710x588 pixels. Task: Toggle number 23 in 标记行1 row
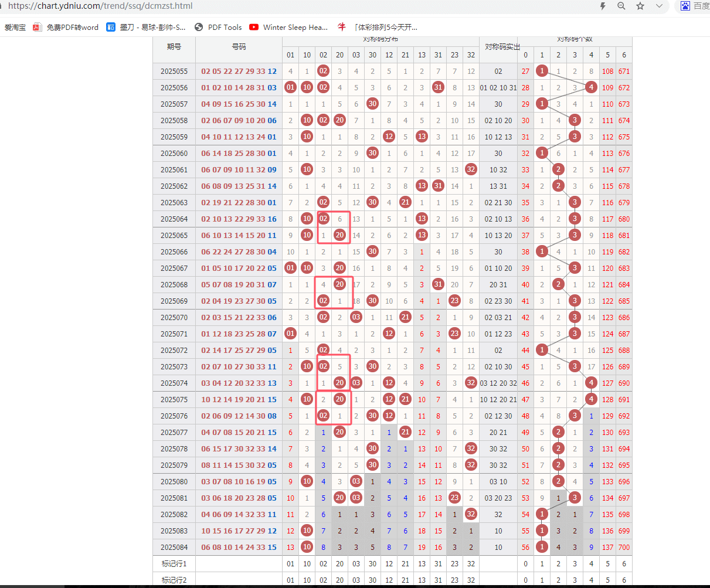tap(454, 564)
